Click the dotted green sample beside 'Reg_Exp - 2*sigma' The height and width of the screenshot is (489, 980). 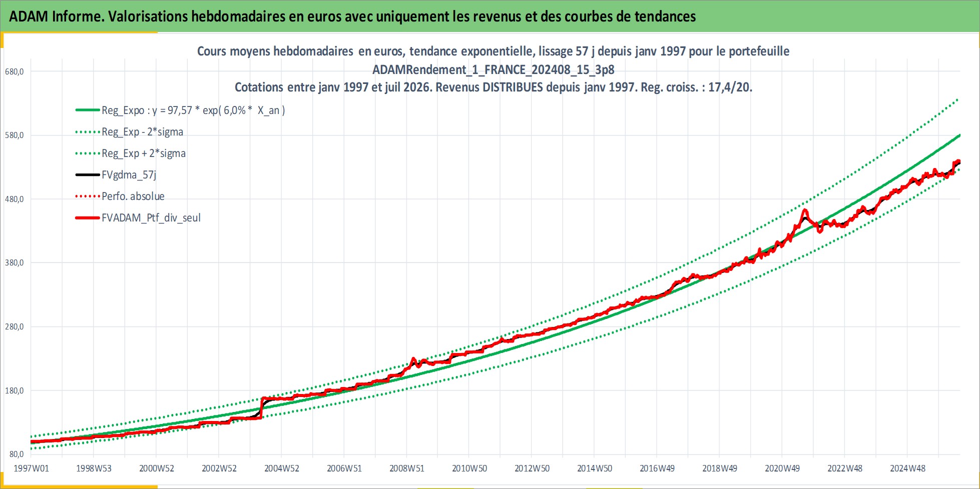pos(88,132)
